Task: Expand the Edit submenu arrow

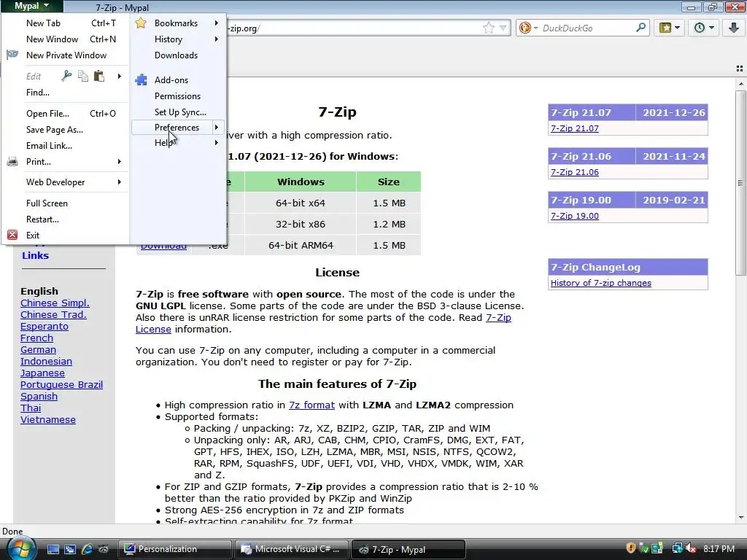Action: (119, 76)
